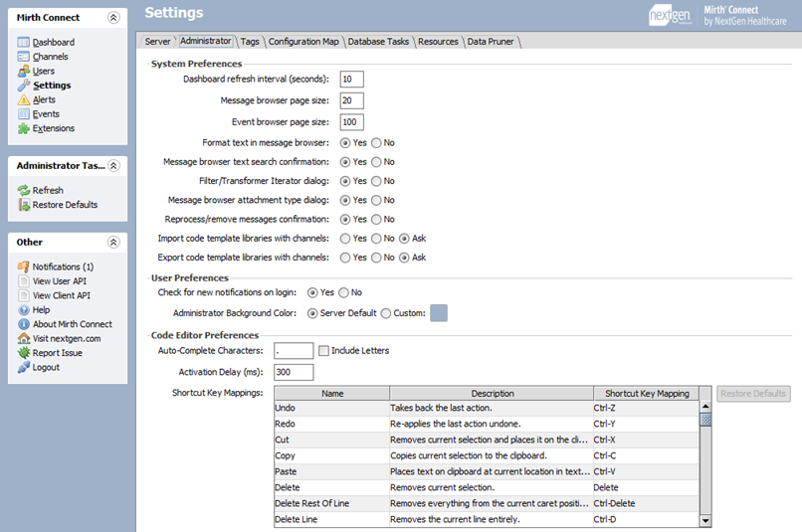The width and height of the screenshot is (802, 532).
Task: Click the Visit nextgen.com house icon
Action: [x=24, y=338]
